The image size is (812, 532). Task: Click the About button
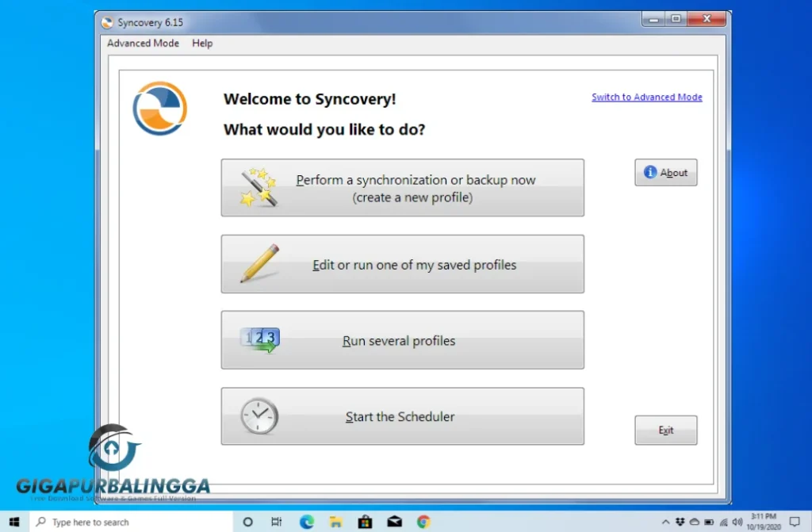click(666, 172)
